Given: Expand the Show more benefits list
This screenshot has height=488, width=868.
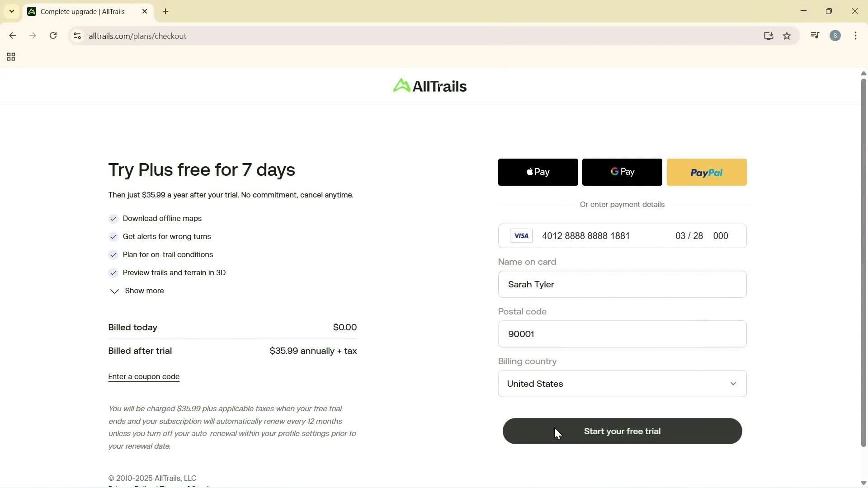Looking at the screenshot, I should pos(137,291).
